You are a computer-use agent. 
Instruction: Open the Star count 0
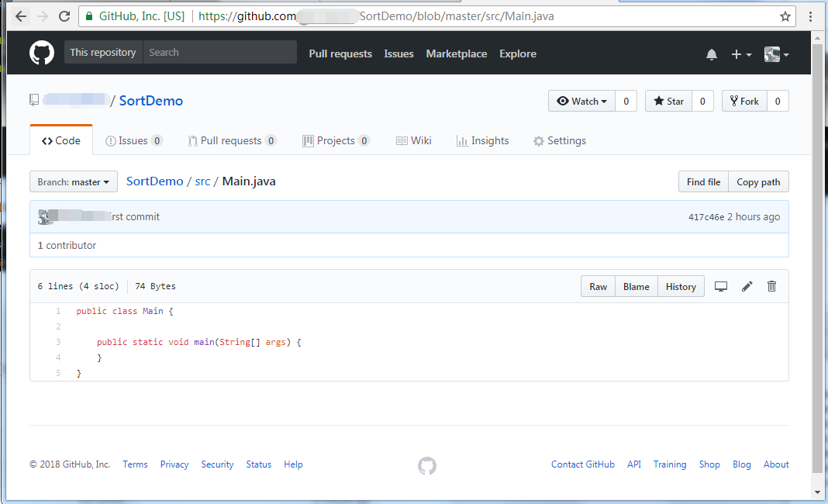702,101
